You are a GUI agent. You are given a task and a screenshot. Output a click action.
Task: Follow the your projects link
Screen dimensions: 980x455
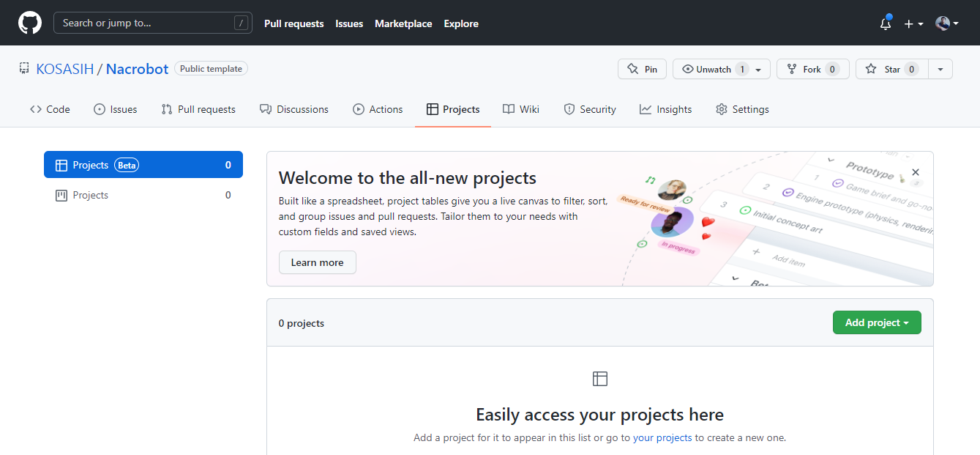click(x=662, y=437)
